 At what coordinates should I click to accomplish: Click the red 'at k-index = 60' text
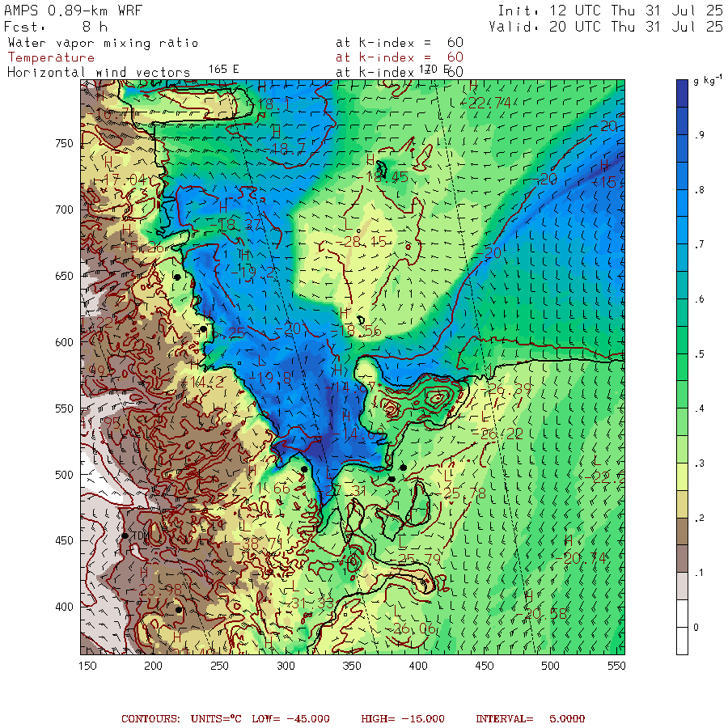(400, 57)
